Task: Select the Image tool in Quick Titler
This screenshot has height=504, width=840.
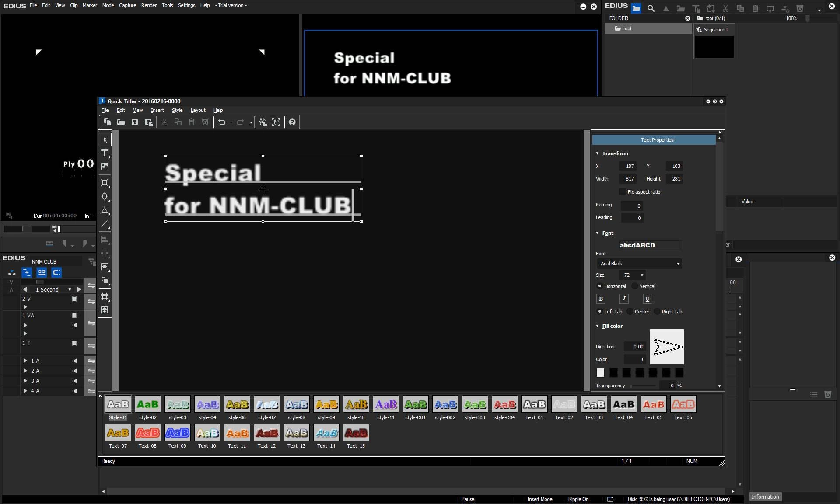Action: point(105,167)
